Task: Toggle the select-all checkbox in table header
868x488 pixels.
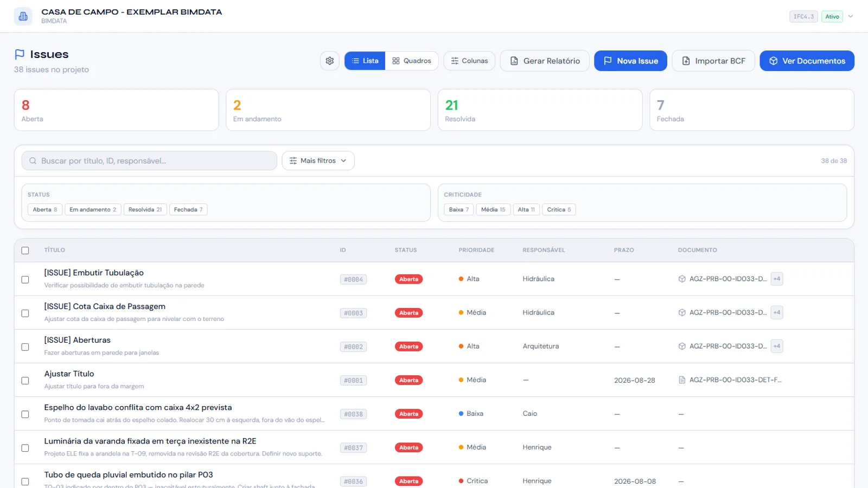Action: pyautogui.click(x=25, y=251)
